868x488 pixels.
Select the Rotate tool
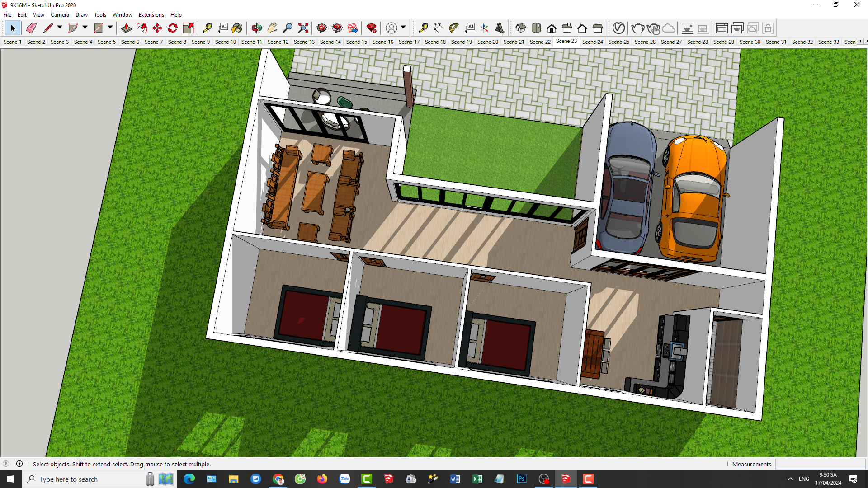click(173, 28)
